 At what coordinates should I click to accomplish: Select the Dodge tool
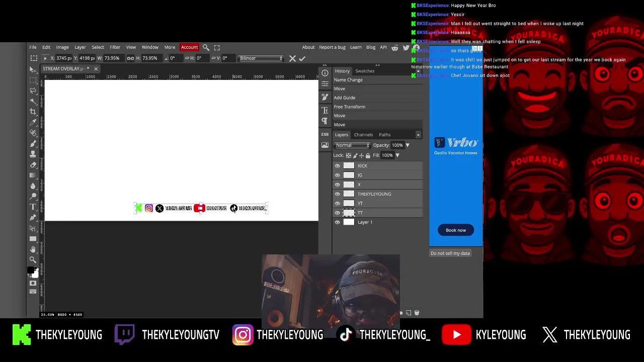click(33, 196)
